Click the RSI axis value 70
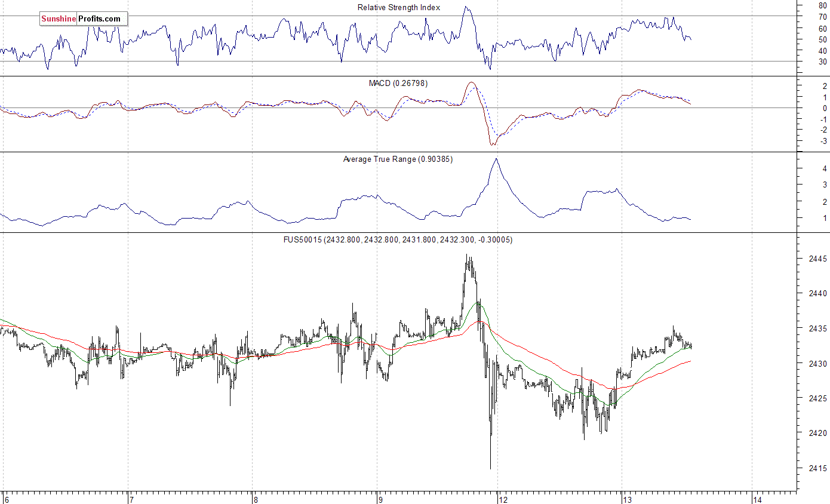Viewport: 830px width, 504px height. tap(823, 17)
